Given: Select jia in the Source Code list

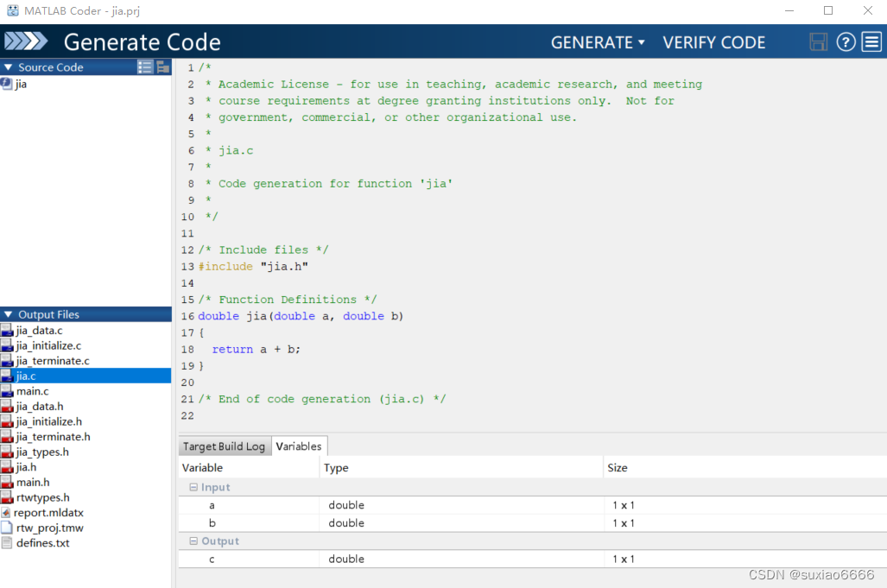Looking at the screenshot, I should pos(86,84).
